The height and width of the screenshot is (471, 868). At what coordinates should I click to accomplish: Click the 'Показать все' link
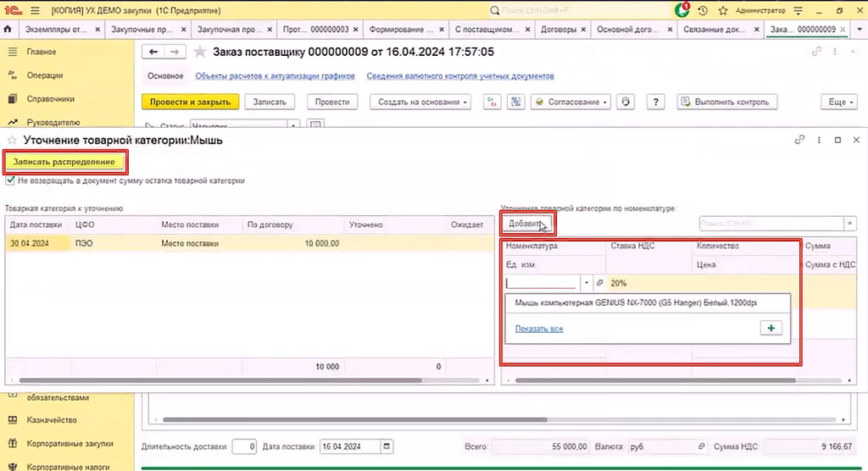539,329
